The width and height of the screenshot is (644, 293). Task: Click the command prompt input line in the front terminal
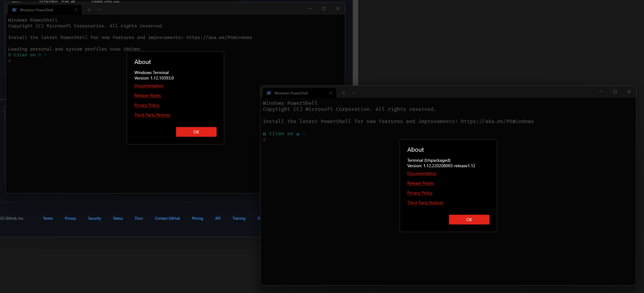[268, 140]
